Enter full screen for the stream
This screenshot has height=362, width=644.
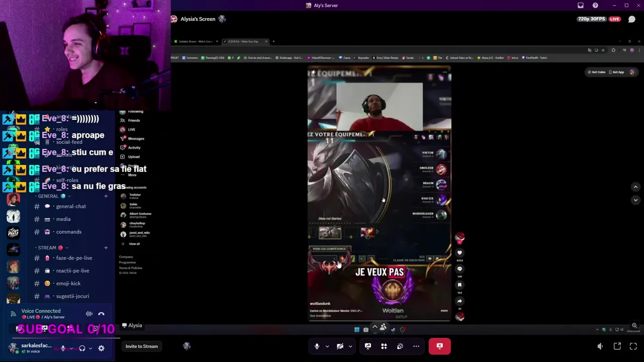633,346
